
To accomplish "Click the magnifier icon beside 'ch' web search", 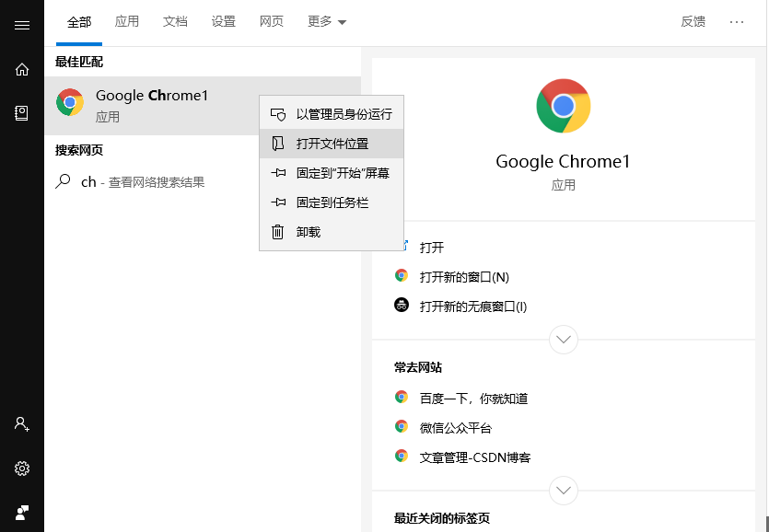I will [63, 182].
